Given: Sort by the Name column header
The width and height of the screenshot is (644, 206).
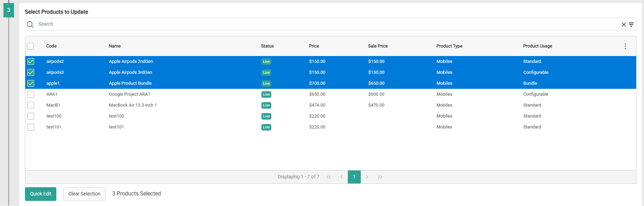Looking at the screenshot, I should tap(115, 46).
